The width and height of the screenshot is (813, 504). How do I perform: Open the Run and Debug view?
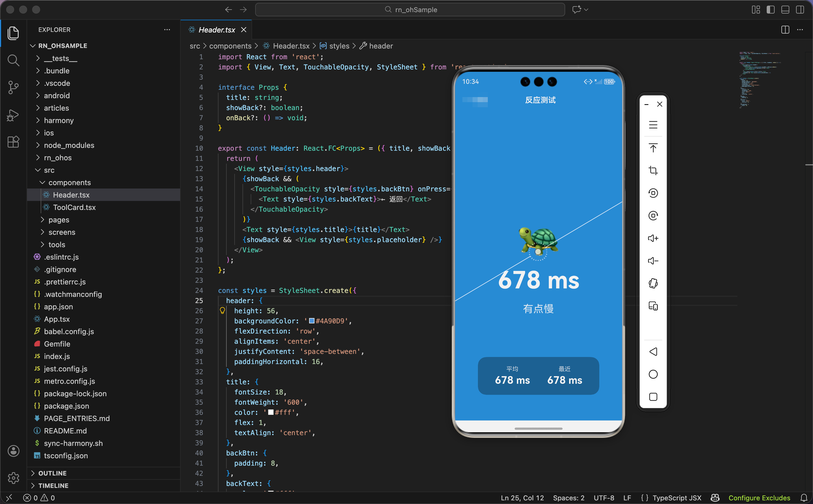pos(13,115)
